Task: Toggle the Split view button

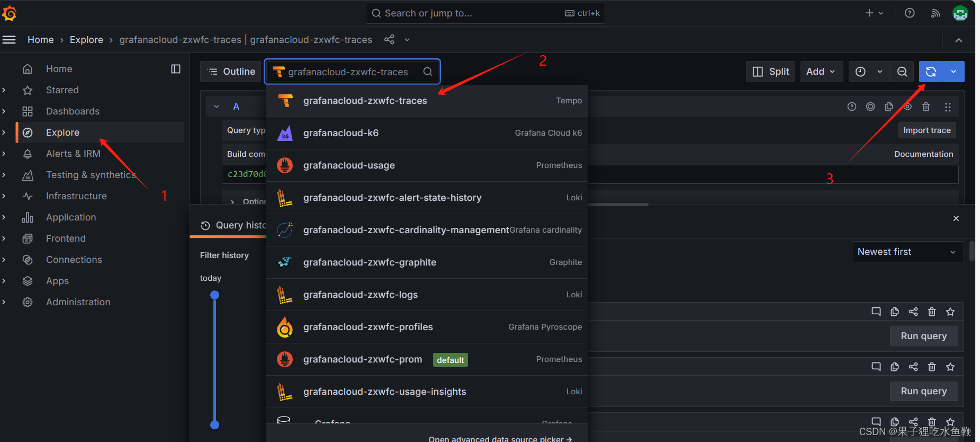Action: tap(771, 72)
